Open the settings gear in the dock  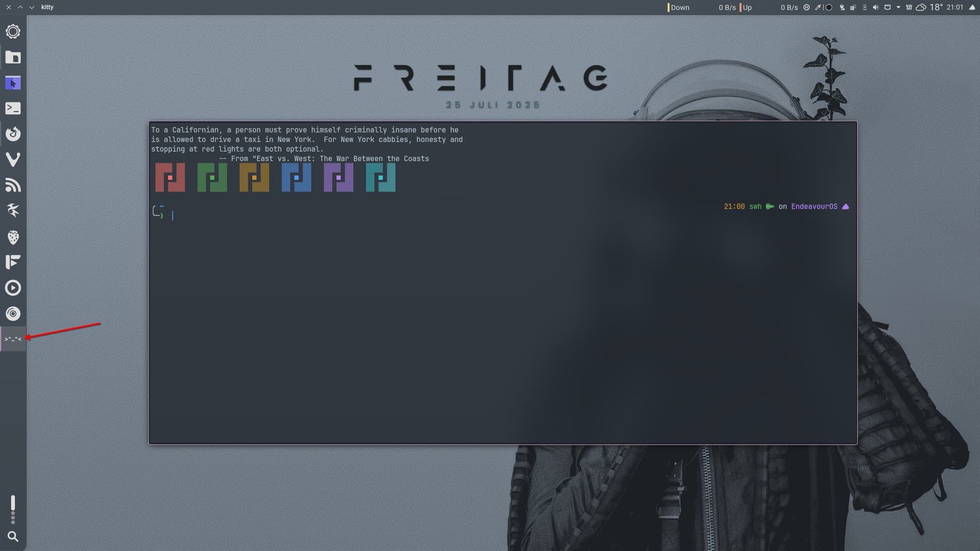coord(13,32)
